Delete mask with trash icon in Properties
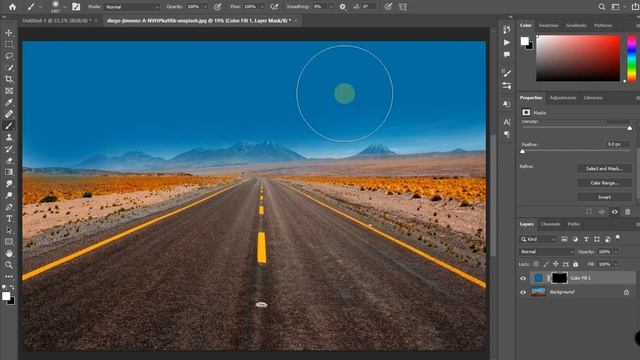The image size is (640, 360). [627, 211]
